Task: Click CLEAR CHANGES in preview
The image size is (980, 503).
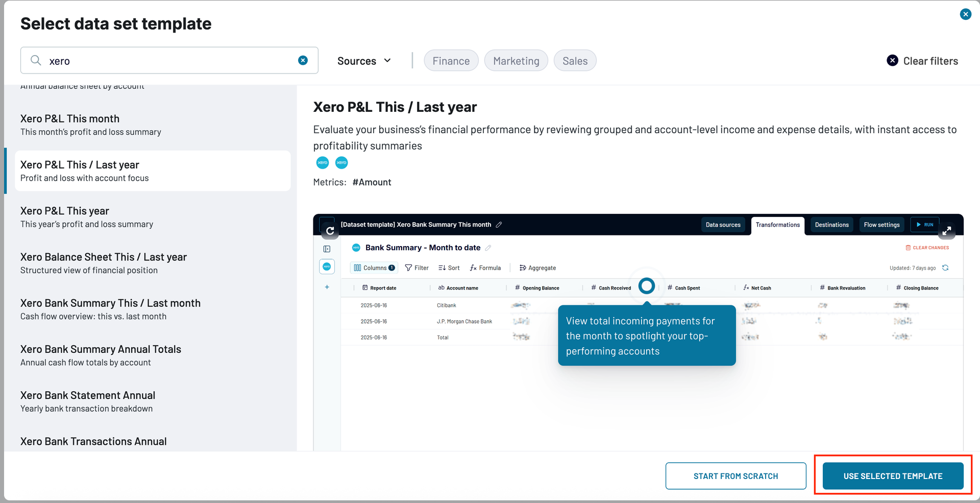Action: [927, 248]
